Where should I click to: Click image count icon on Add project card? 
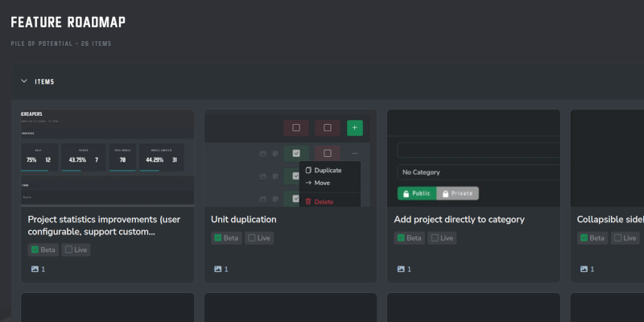[x=401, y=269]
